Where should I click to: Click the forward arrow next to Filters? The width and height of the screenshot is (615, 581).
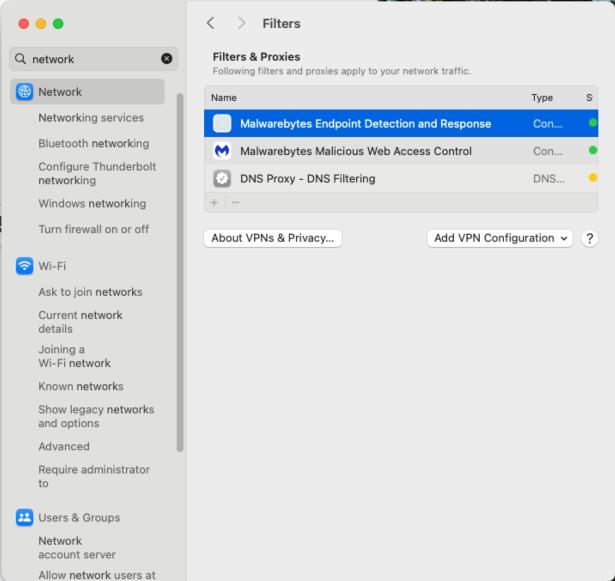(x=241, y=23)
